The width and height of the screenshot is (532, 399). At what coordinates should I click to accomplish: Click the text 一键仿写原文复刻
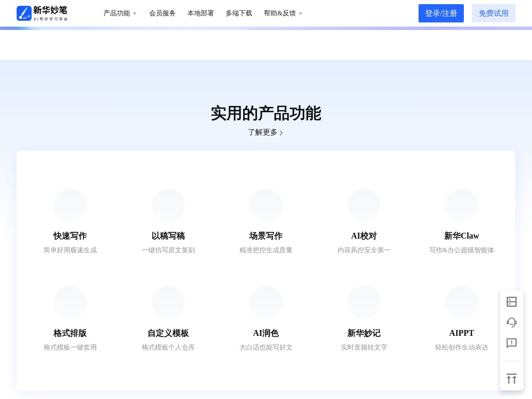tap(168, 250)
